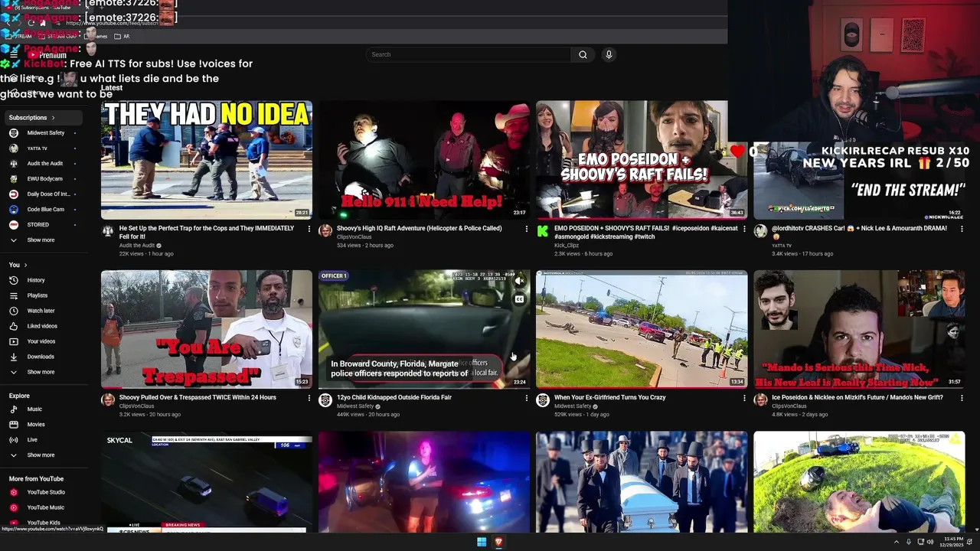Open options menu for When Your Ex-Girlfriend video
The height and width of the screenshot is (551, 980).
(x=744, y=398)
